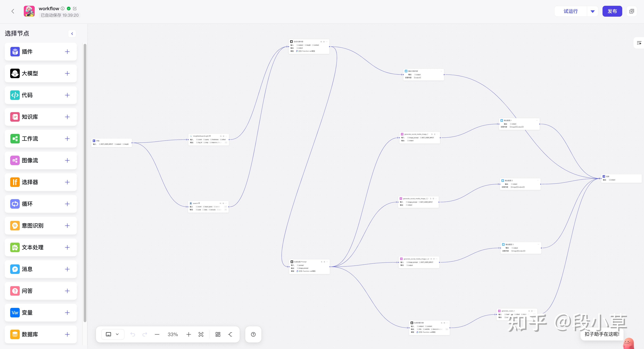This screenshot has width=644, height=349.
Task: Open the right-side panel list icon
Action: pyautogui.click(x=639, y=43)
